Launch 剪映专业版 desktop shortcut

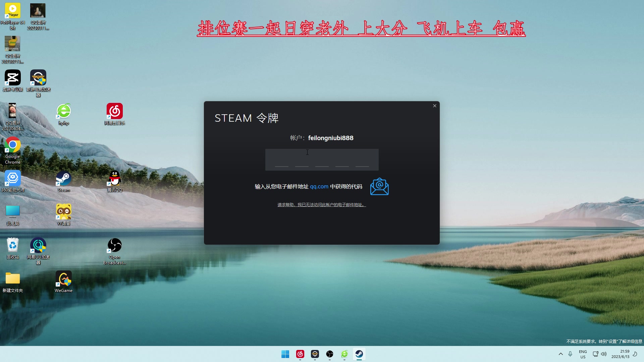(13, 80)
